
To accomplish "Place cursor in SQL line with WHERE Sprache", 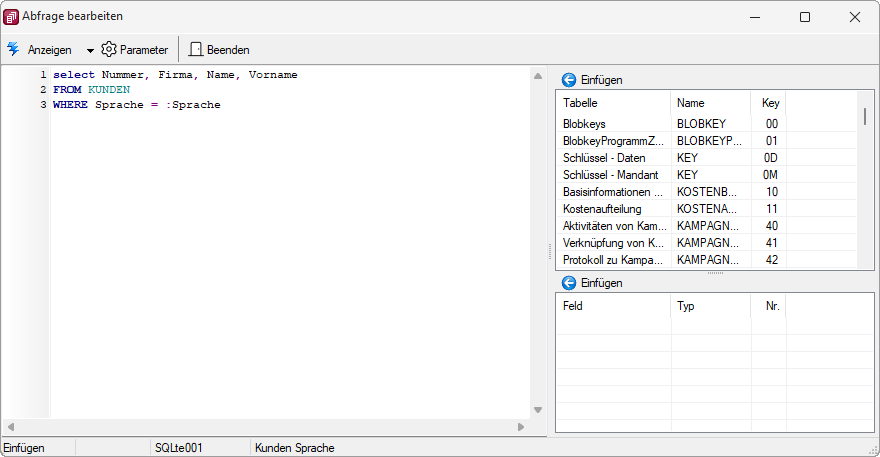I will coord(136,105).
